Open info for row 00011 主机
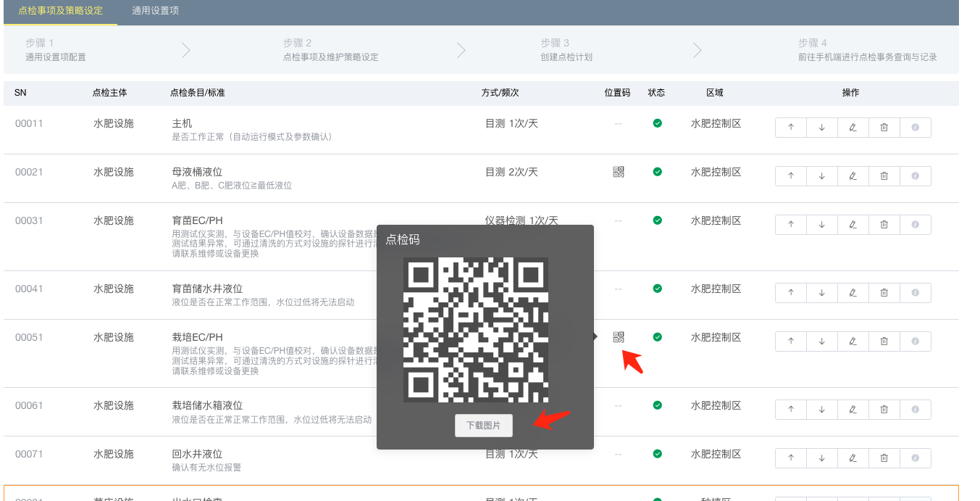The width and height of the screenshot is (980, 501). pos(916,128)
